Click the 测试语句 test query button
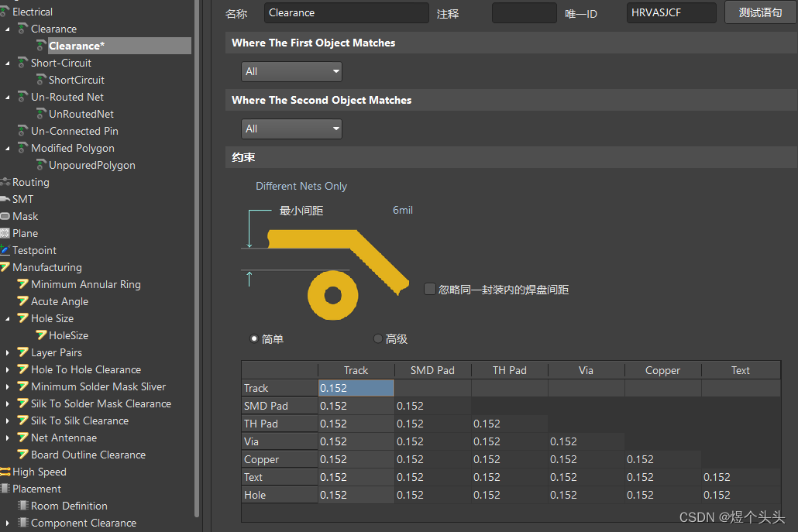Screen dimensions: 798x532 760,12
